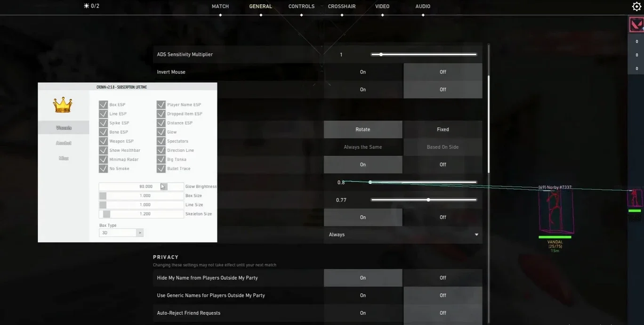Toggle the No Smoke checkbox

103,169
